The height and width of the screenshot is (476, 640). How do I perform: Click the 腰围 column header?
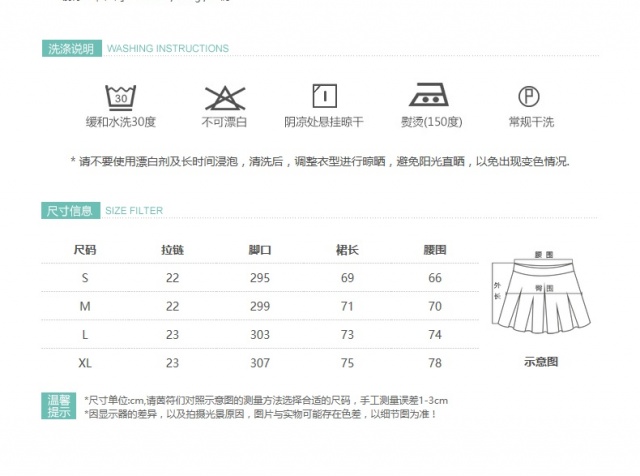[x=435, y=250]
